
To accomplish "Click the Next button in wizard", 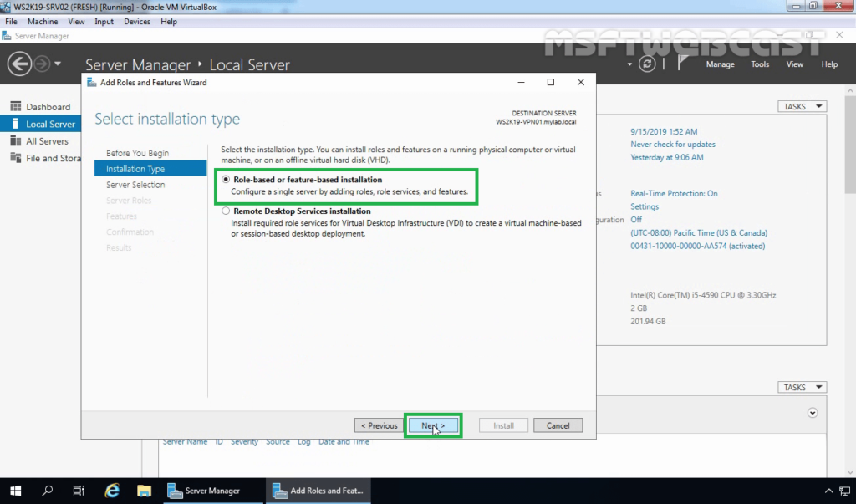I will pos(433,425).
